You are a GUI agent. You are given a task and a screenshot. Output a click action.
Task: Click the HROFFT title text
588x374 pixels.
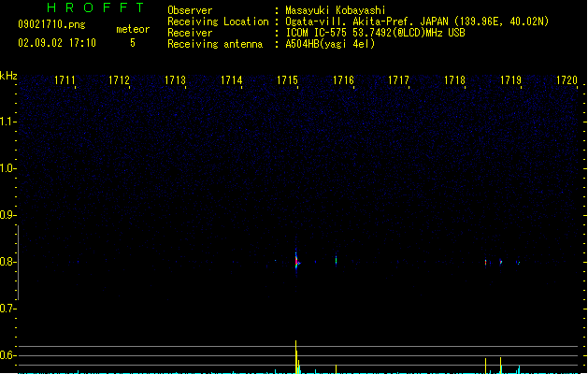pyautogui.click(x=95, y=7)
